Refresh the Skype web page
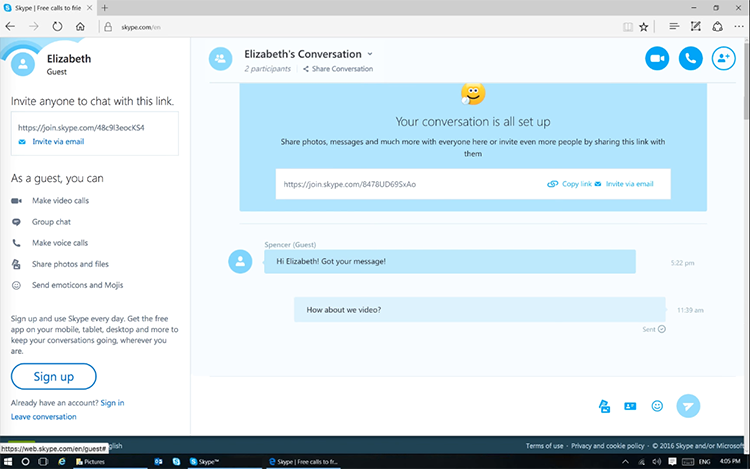750x469 pixels. point(57,27)
